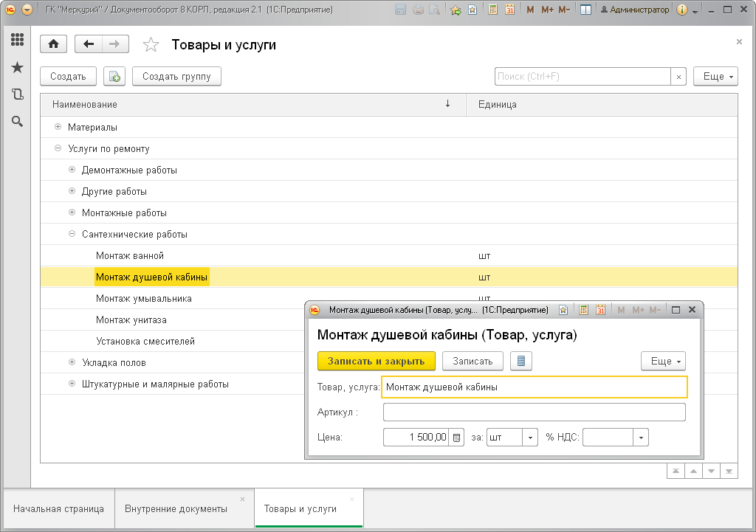Image resolution: width=756 pixels, height=532 pixels.
Task: Collapse the Сантехнические работы group
Action: [72, 234]
